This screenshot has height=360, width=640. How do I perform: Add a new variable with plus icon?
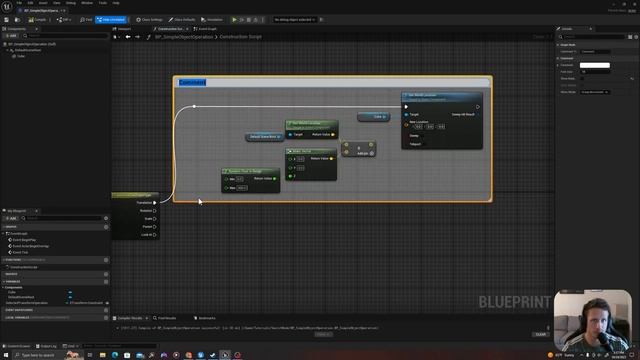(106, 282)
